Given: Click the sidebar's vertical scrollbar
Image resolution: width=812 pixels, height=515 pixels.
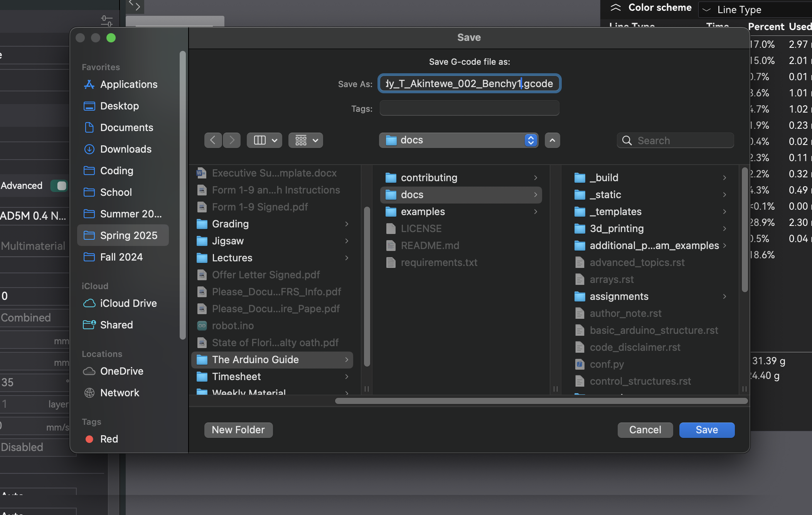Looking at the screenshot, I should tap(183, 195).
